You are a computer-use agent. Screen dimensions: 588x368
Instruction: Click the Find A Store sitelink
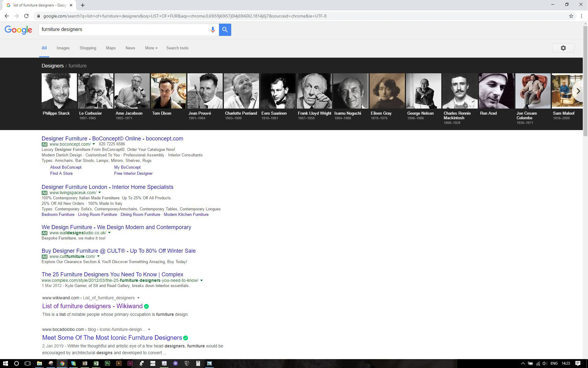[61, 174]
